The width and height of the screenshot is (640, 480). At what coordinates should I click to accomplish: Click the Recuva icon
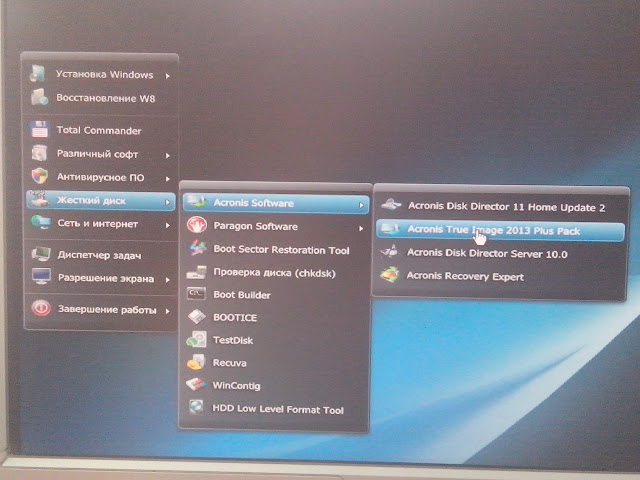pyautogui.click(x=196, y=362)
